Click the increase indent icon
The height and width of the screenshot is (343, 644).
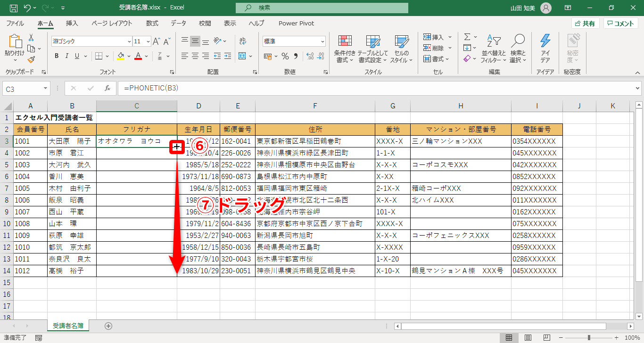[x=228, y=56]
